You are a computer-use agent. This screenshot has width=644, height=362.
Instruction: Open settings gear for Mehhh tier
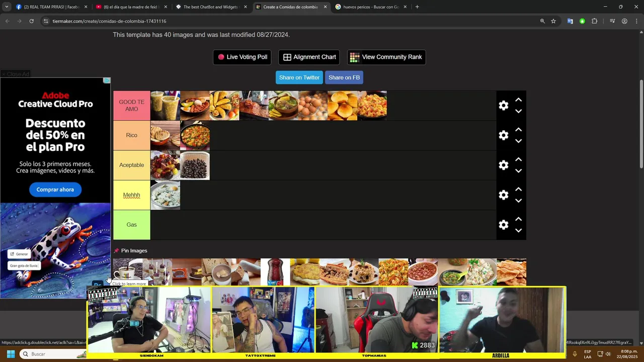point(503,195)
